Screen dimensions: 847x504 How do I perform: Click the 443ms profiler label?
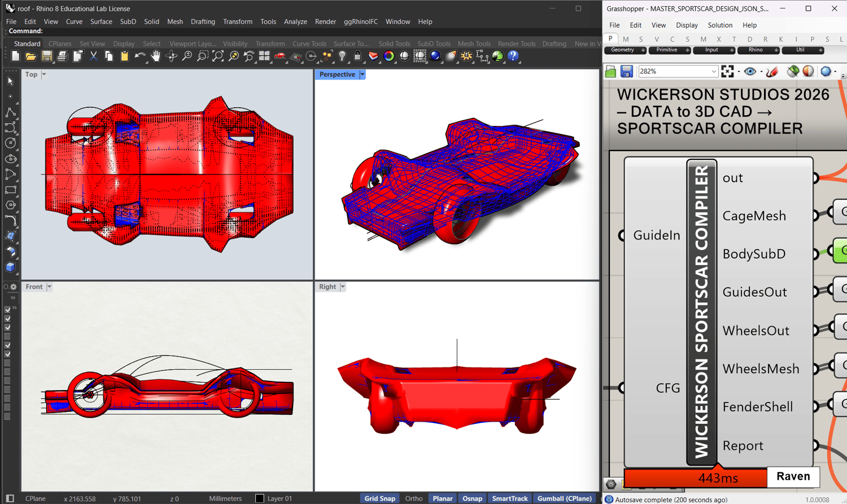pyautogui.click(x=718, y=478)
